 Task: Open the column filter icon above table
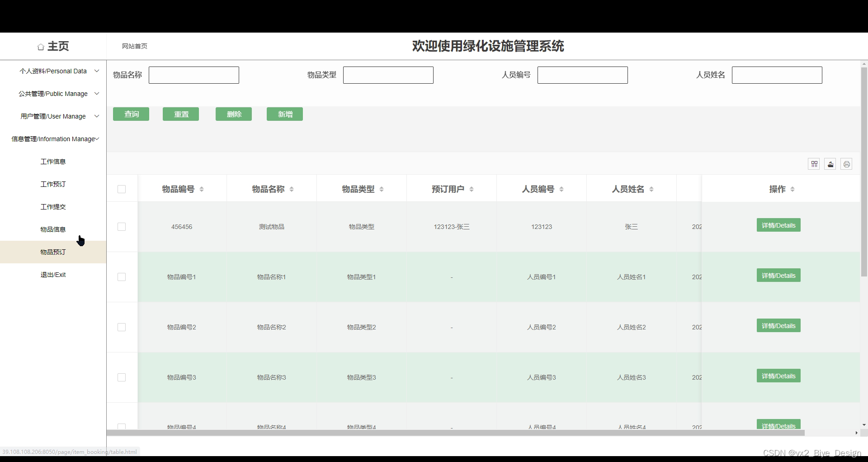[x=814, y=164]
